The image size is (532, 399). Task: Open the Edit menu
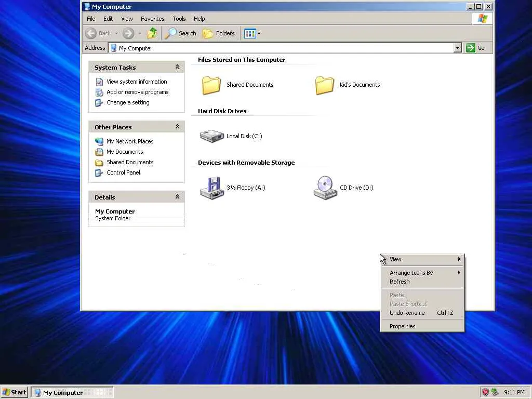coord(108,19)
